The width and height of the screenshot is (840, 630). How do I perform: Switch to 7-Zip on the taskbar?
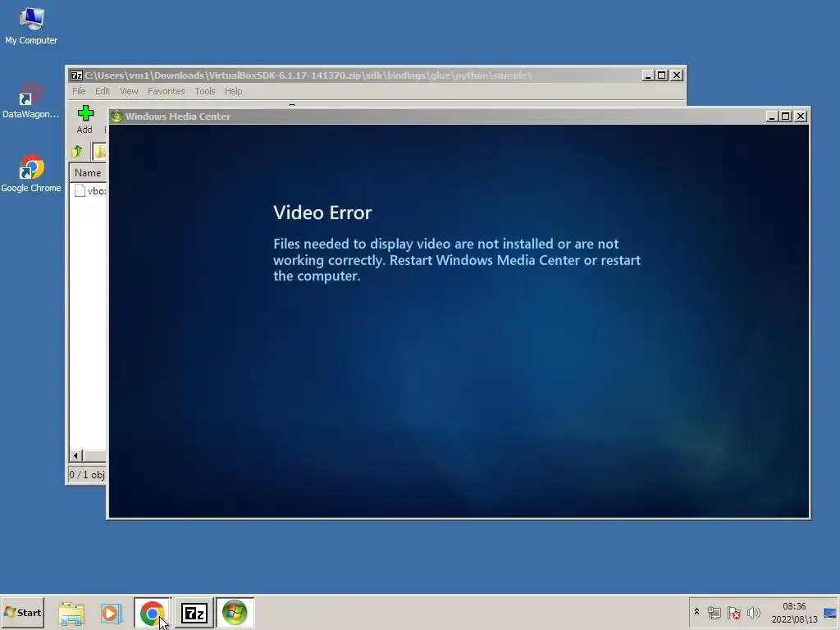tap(194, 613)
